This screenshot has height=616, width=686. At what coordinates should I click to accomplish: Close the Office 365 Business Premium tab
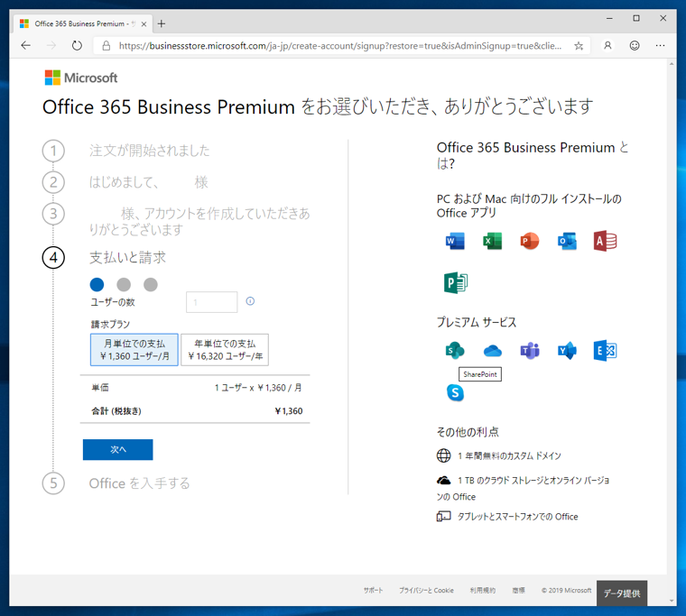[144, 24]
